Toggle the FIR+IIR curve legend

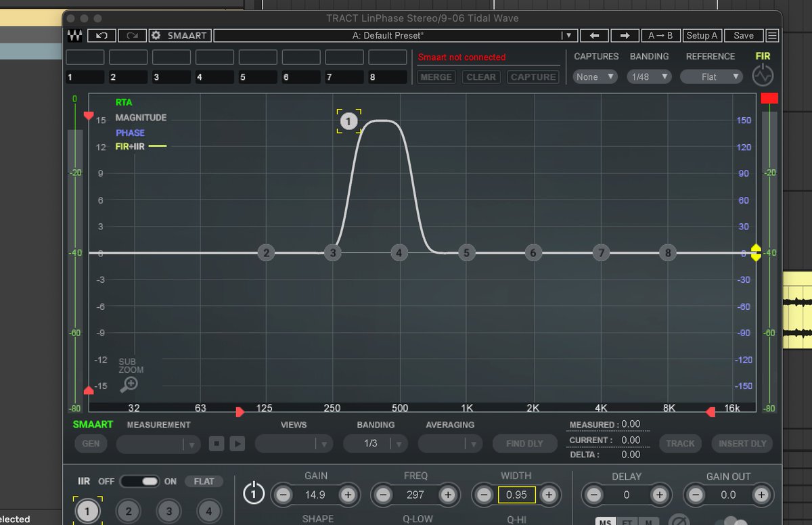click(x=141, y=146)
